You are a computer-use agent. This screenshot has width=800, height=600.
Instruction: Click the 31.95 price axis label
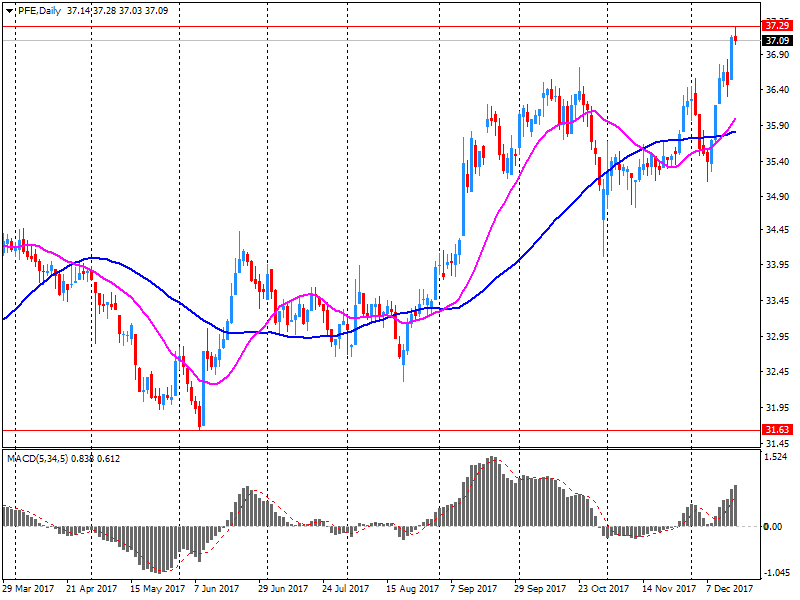coord(778,408)
